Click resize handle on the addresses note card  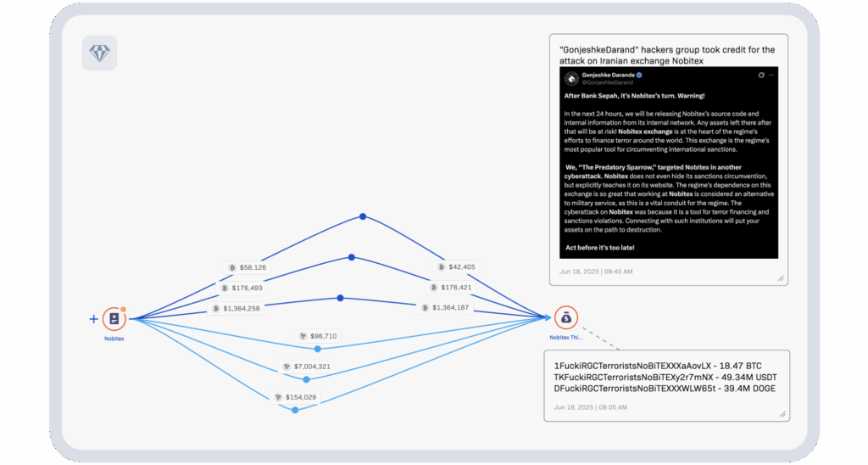pyautogui.click(x=782, y=414)
